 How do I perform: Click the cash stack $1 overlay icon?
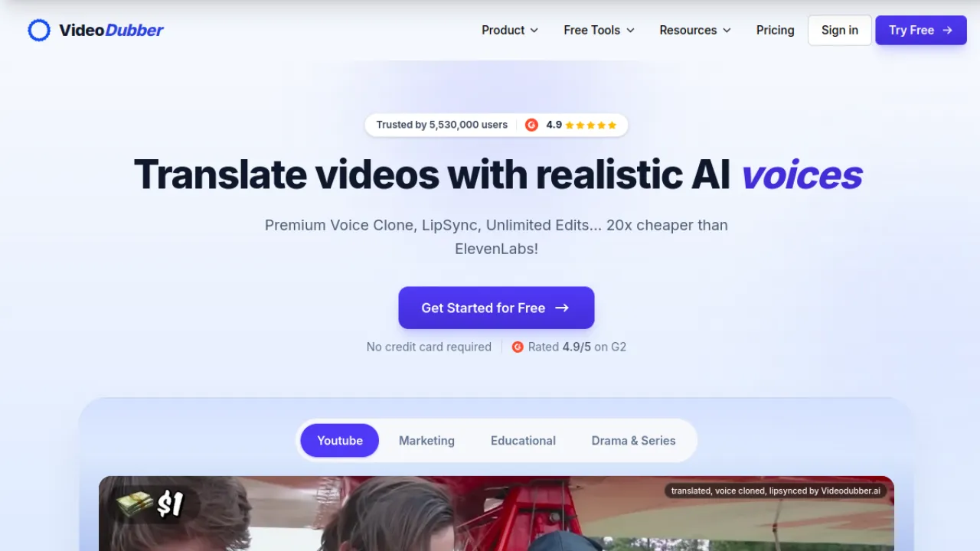click(151, 504)
